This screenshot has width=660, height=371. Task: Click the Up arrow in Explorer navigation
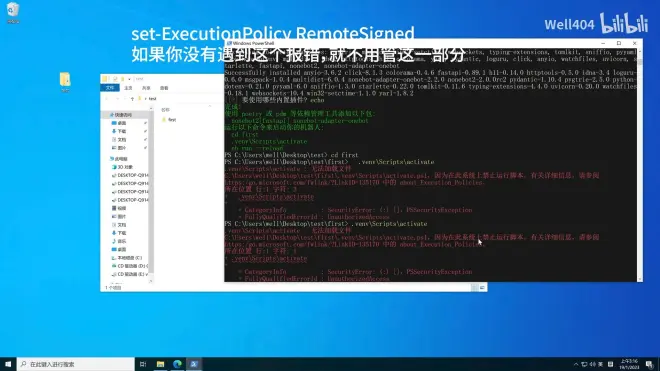click(132, 99)
